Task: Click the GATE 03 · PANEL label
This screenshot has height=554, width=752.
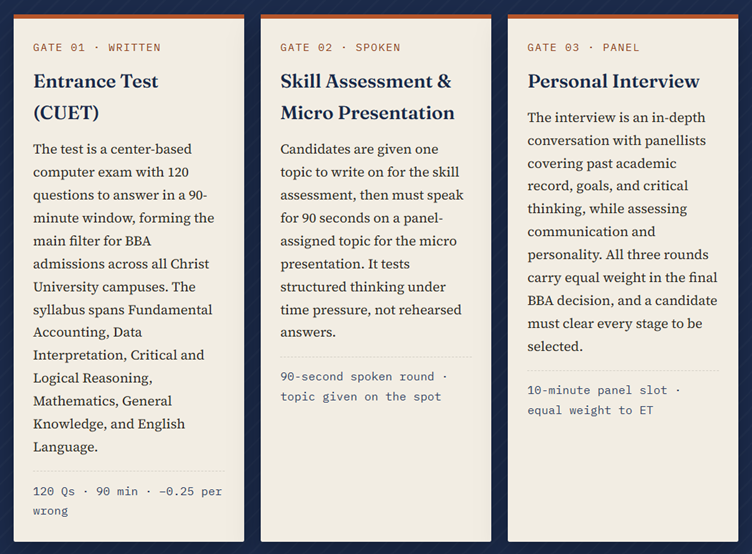Action: pos(583,47)
